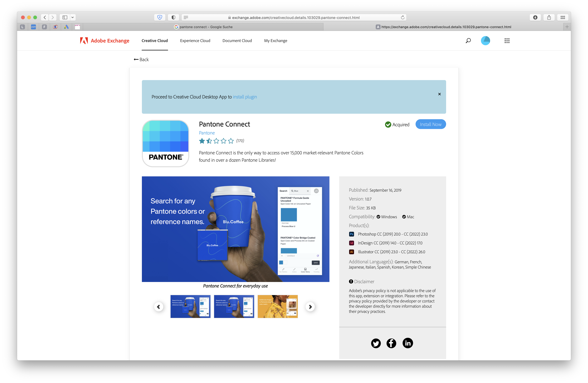Select the exchange.adobe.com Pantone Connect tab
The image size is (588, 383).
coord(443,27)
